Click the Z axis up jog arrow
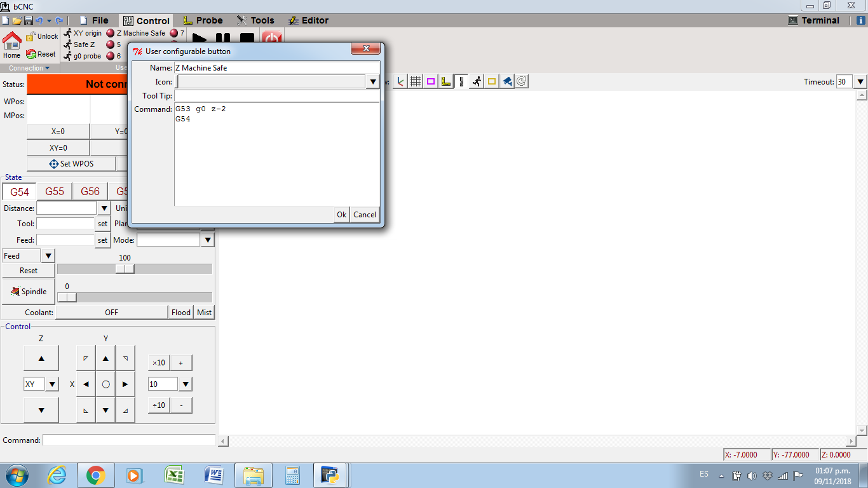Viewport: 868px width, 488px height. [41, 358]
